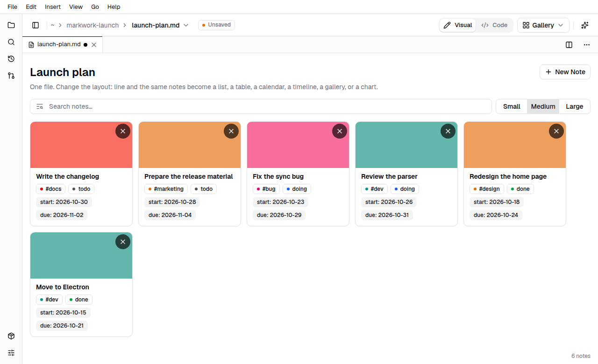The height and width of the screenshot is (364, 598).
Task: Switch to Visual editing mode
Action: 458,25
